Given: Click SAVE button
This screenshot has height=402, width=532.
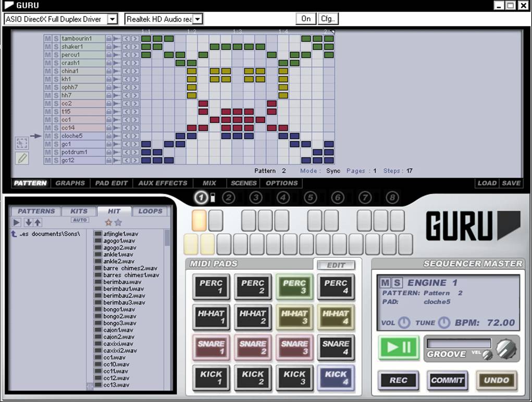Looking at the screenshot, I should click(511, 183).
